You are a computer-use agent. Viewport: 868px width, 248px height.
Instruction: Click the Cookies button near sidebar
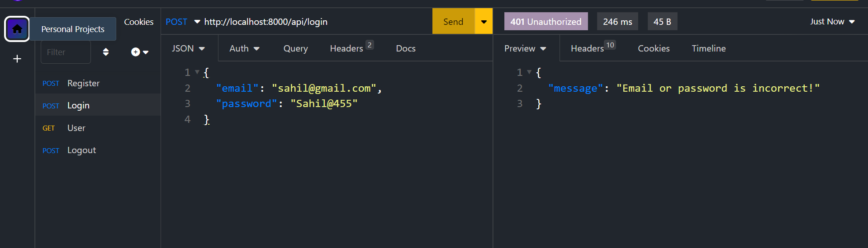click(138, 22)
